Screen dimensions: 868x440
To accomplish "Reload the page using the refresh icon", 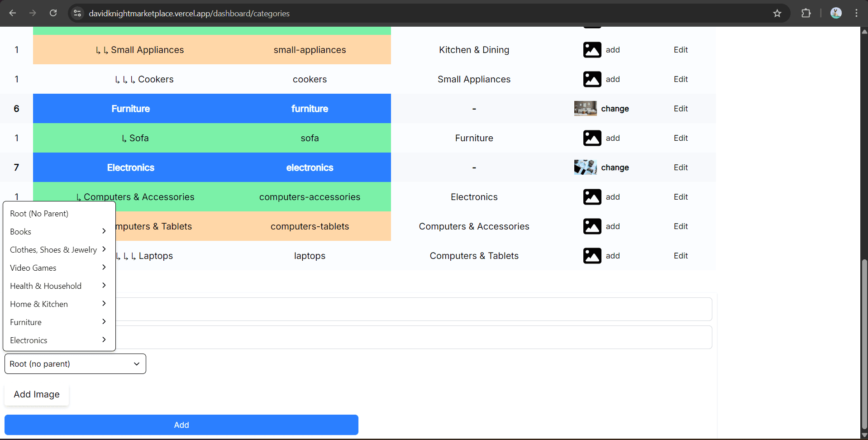I will point(53,13).
